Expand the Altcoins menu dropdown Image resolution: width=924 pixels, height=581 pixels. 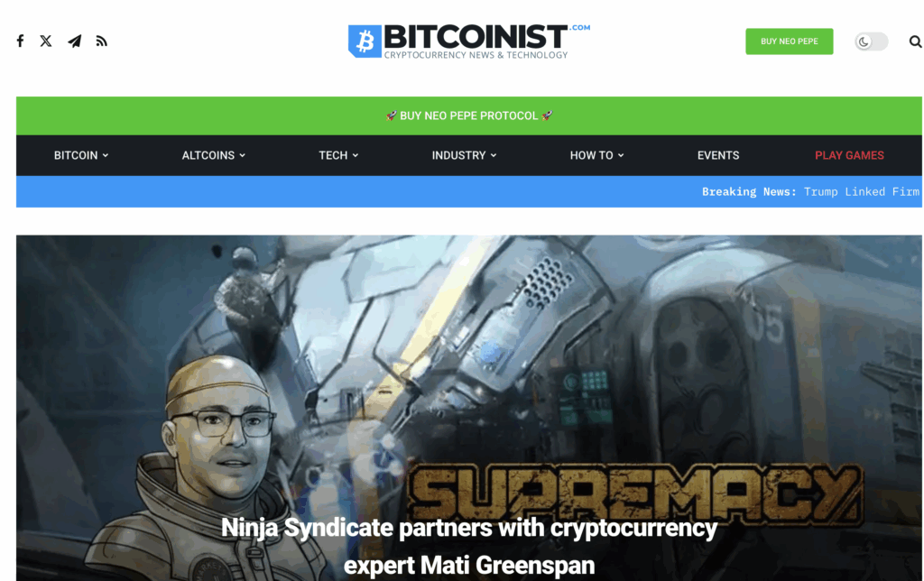[213, 155]
